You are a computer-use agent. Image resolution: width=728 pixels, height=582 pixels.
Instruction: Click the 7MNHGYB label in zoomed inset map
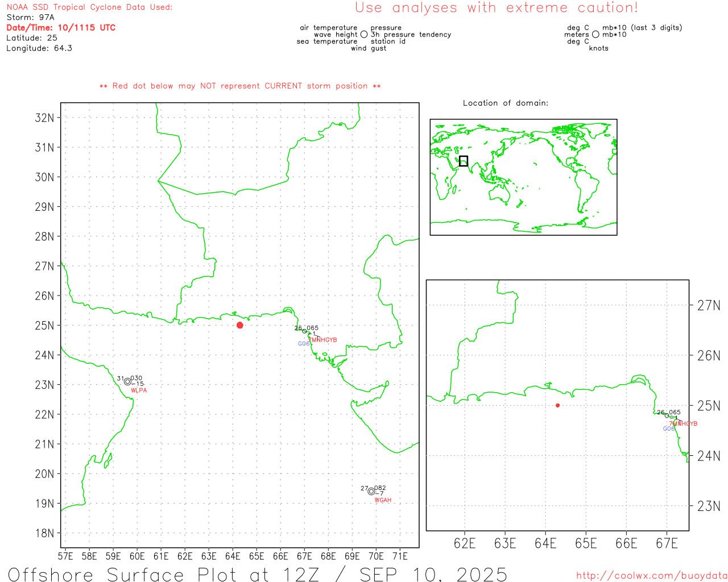(x=683, y=424)
